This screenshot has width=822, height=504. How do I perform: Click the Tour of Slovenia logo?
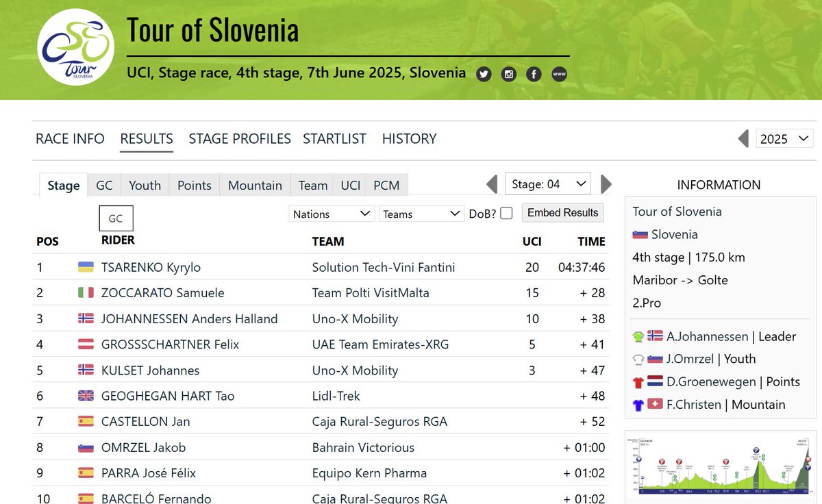click(75, 47)
